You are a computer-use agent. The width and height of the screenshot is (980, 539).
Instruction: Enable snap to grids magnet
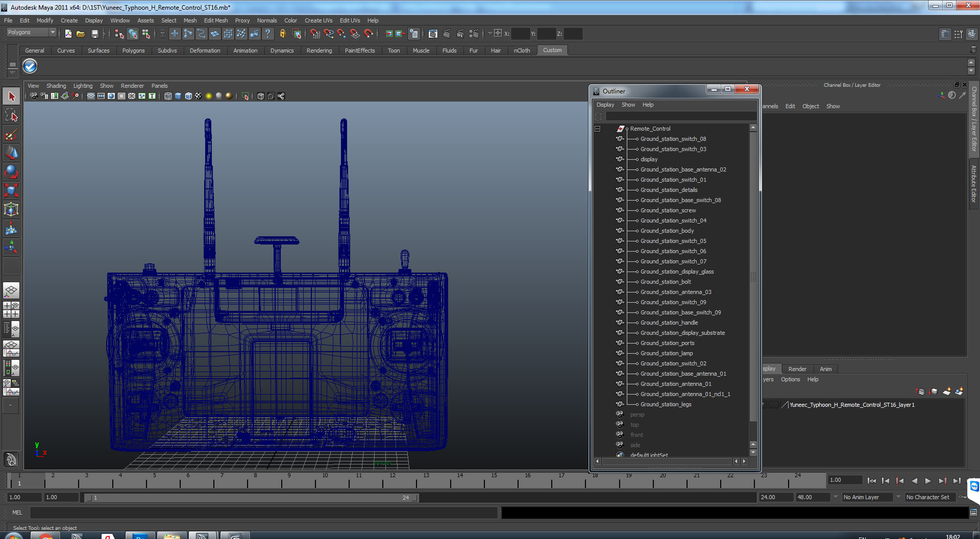click(x=315, y=34)
